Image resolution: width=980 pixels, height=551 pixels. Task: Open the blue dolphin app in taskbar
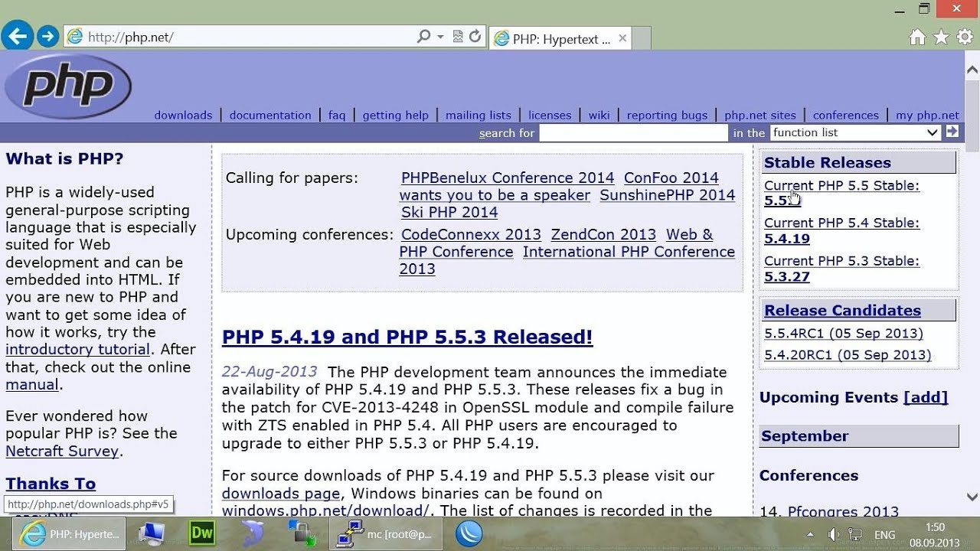pyautogui.click(x=251, y=533)
